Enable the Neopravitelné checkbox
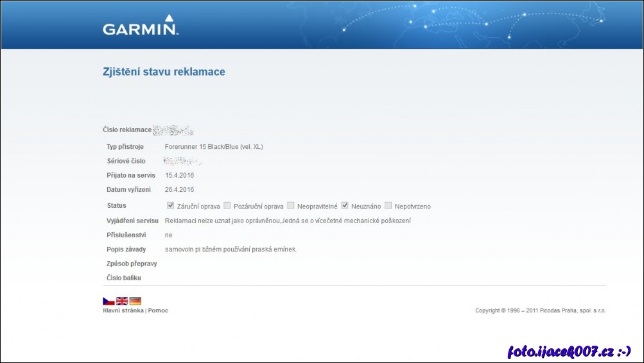Image resolution: width=644 pixels, height=363 pixels. pyautogui.click(x=291, y=206)
